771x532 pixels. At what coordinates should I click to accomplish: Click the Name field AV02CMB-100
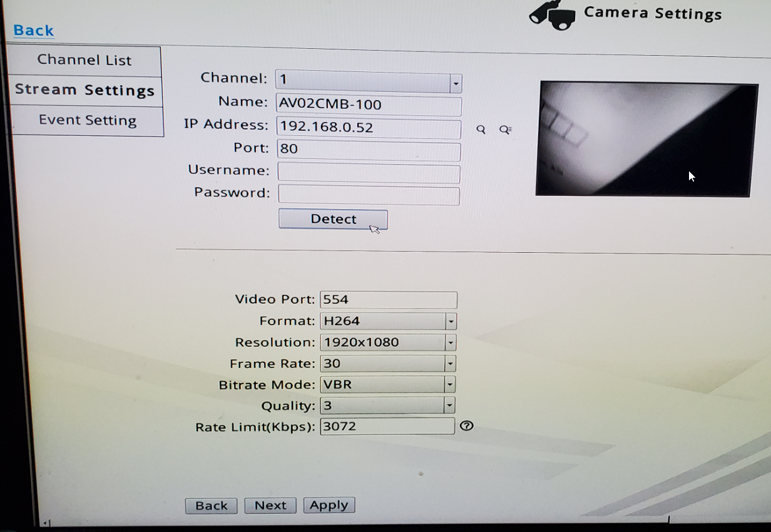[x=369, y=105]
